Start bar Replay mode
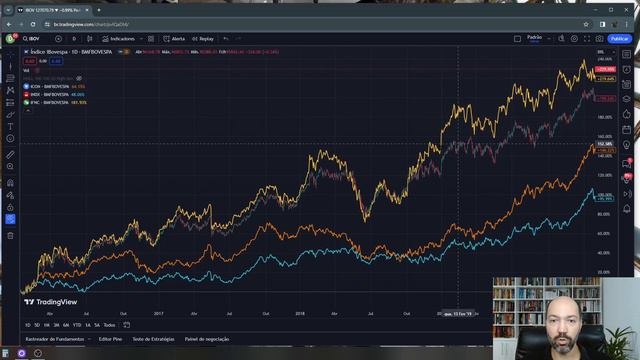The height and width of the screenshot is (360, 640). point(203,39)
